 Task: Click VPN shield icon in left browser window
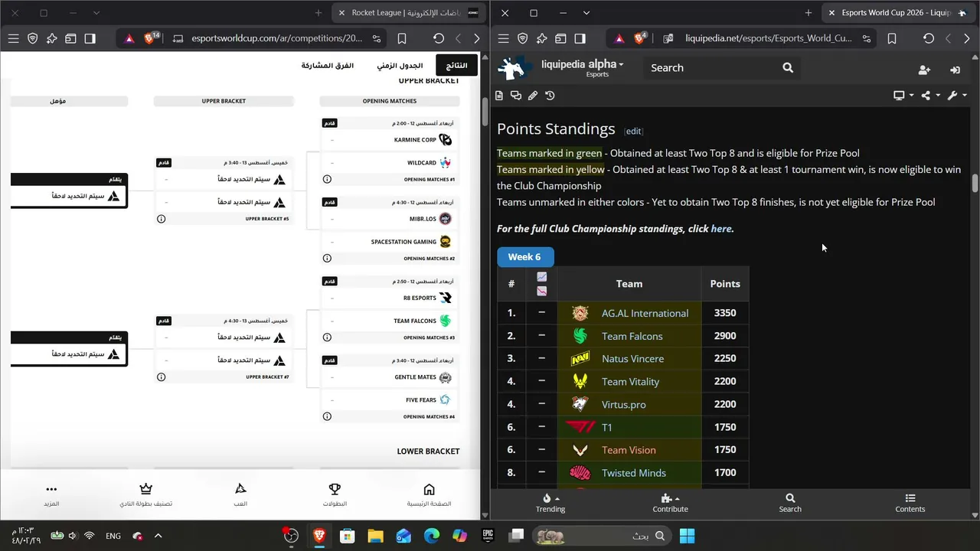point(33,38)
